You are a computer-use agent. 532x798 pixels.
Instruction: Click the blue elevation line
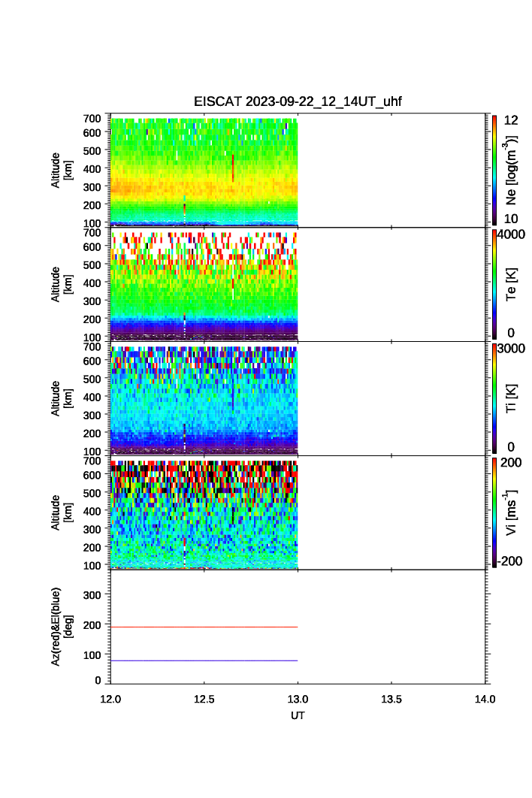204,660
